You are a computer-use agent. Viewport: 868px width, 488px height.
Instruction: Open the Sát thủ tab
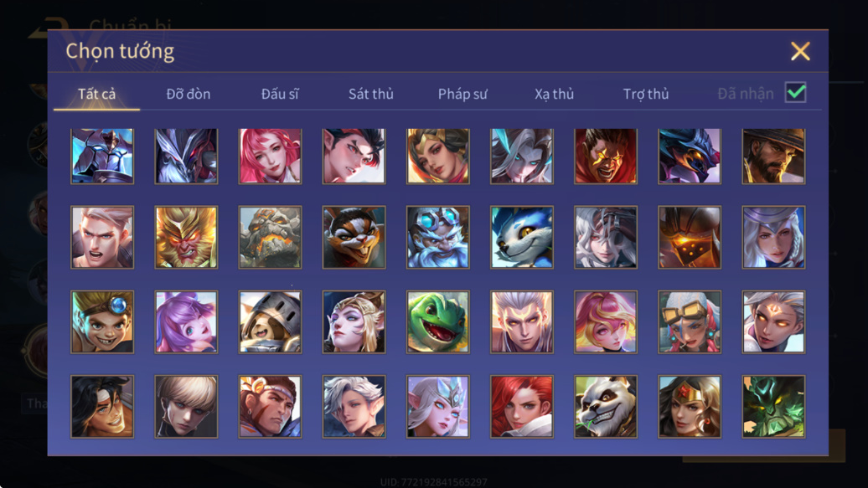(x=371, y=94)
